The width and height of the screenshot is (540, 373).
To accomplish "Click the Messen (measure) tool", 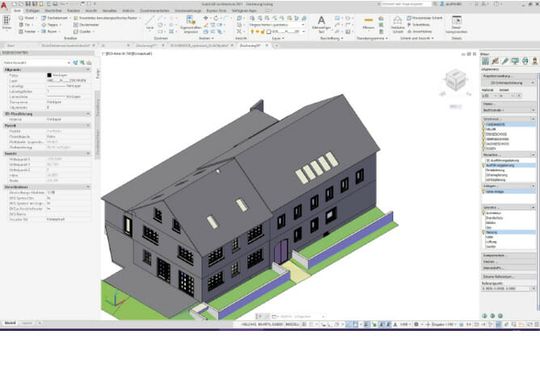I will tap(368, 23).
